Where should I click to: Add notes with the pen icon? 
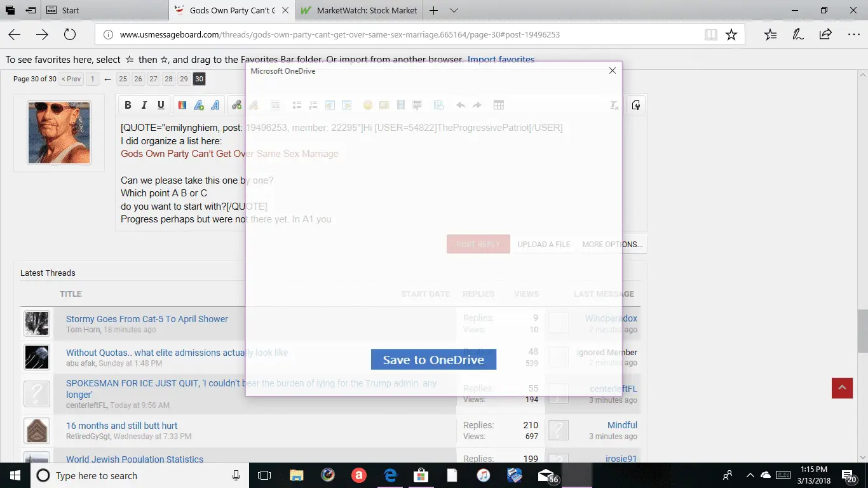coord(798,35)
